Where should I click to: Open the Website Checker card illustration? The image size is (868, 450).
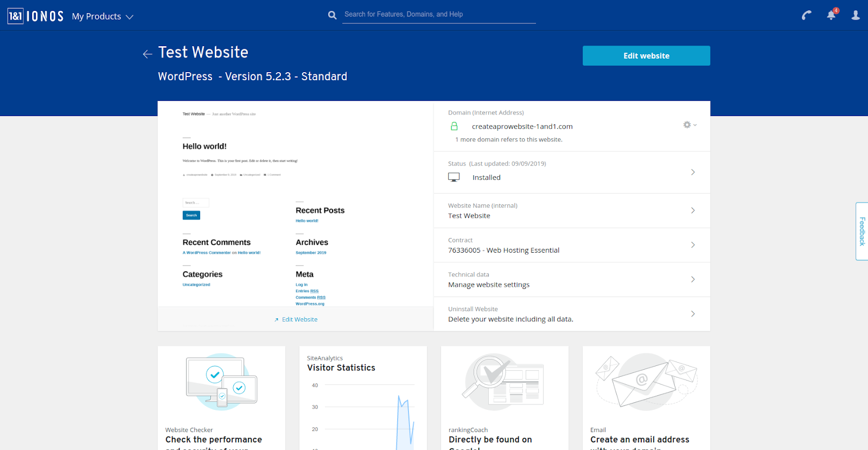pyautogui.click(x=221, y=382)
